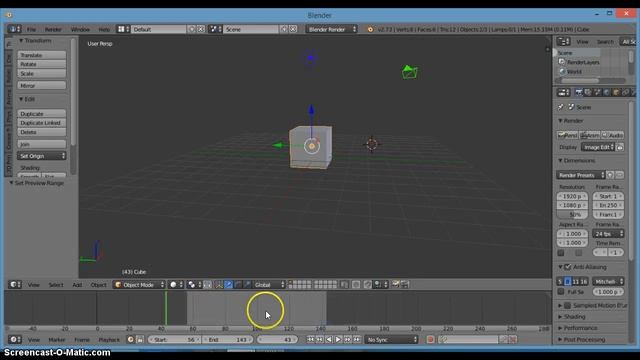Viewport: 640px width, 360px height.
Task: Open the 24 fps frame rate dropdown
Action: tap(608, 234)
